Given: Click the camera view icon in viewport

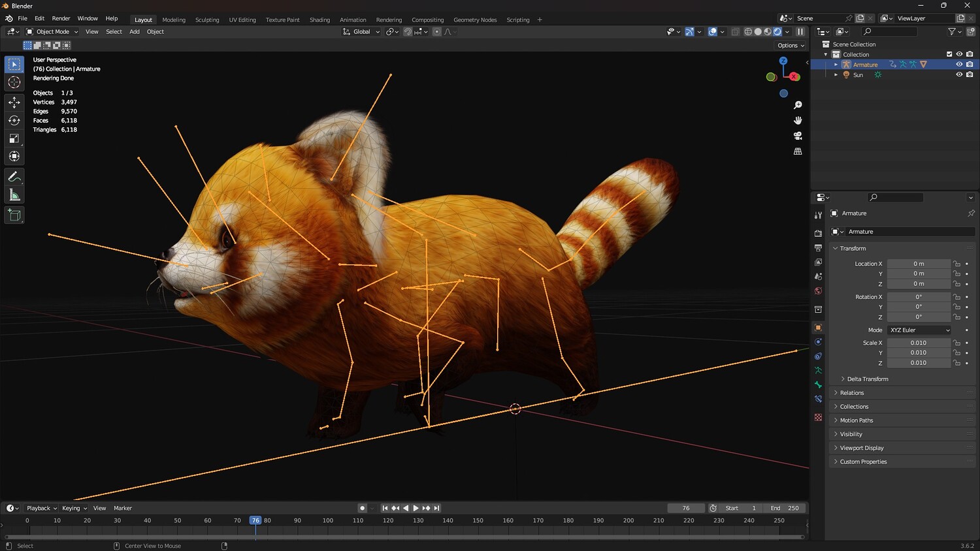Looking at the screenshot, I should tap(798, 136).
